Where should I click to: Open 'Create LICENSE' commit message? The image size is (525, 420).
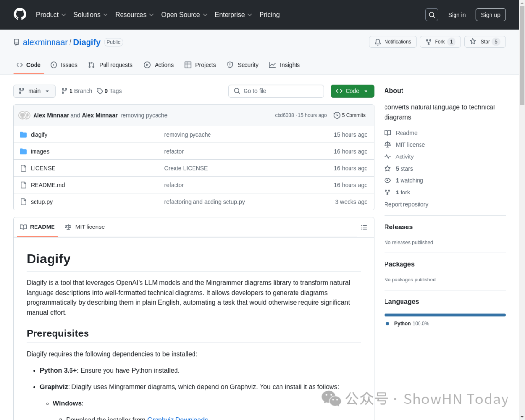(x=186, y=168)
